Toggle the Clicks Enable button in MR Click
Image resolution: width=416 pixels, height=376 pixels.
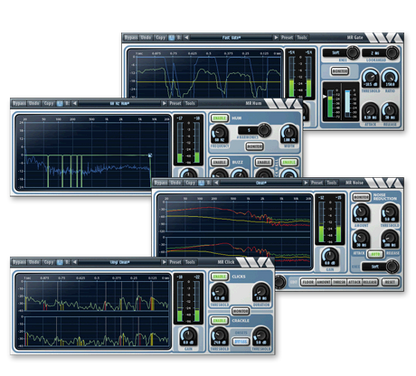point(219,277)
